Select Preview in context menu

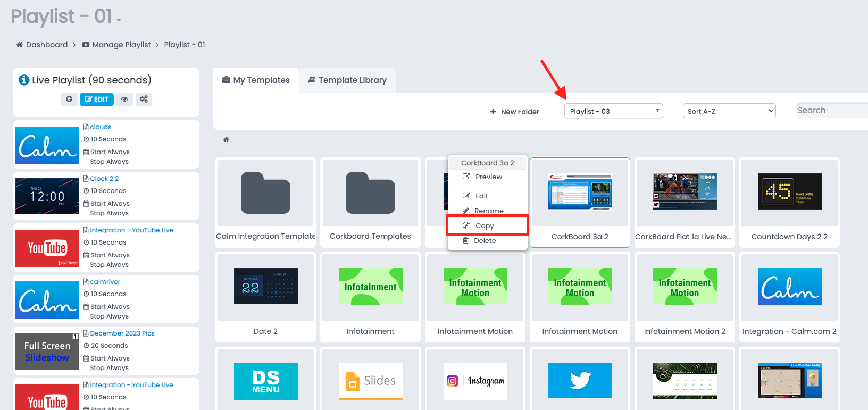point(488,177)
